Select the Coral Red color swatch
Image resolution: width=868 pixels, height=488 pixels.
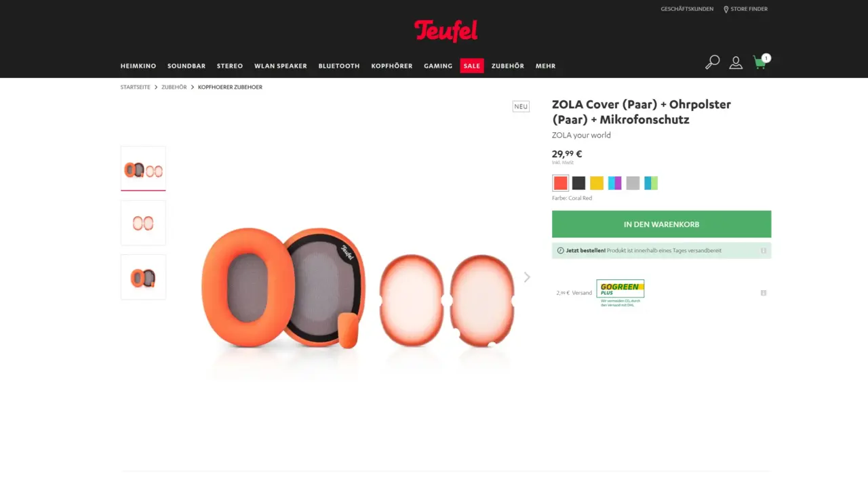click(x=560, y=183)
